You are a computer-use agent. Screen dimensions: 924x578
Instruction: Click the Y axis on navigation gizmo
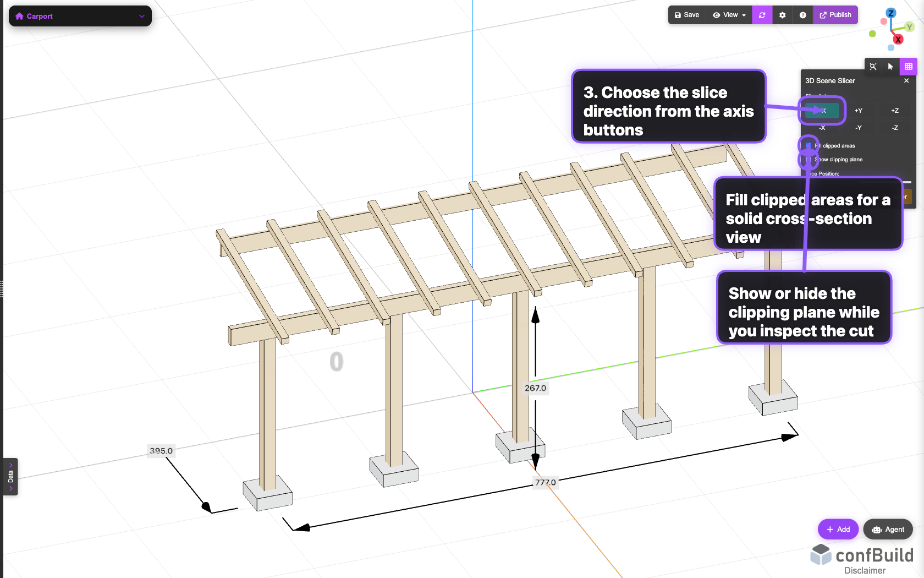(910, 28)
